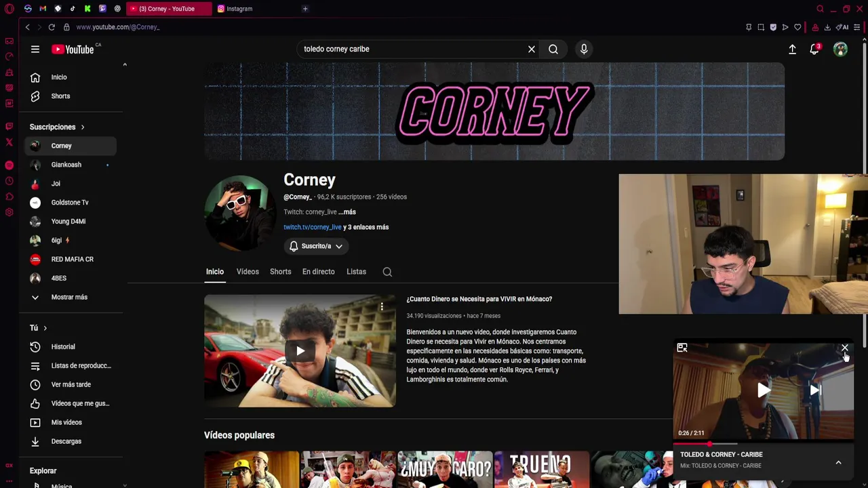Open X (Twitter) in Opera GX sidebar
Viewport: 868px width, 488px height.
9,142
